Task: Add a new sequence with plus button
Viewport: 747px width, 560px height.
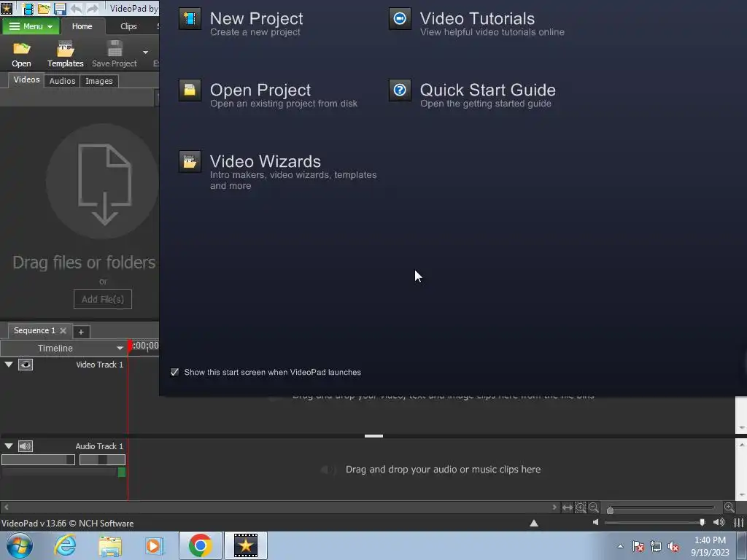Action: (81, 332)
